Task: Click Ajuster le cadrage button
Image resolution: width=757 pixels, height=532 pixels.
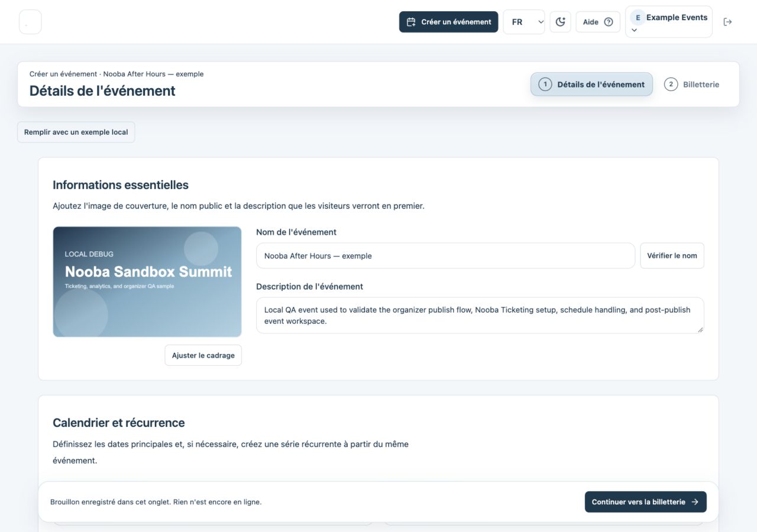Action: [x=203, y=355]
